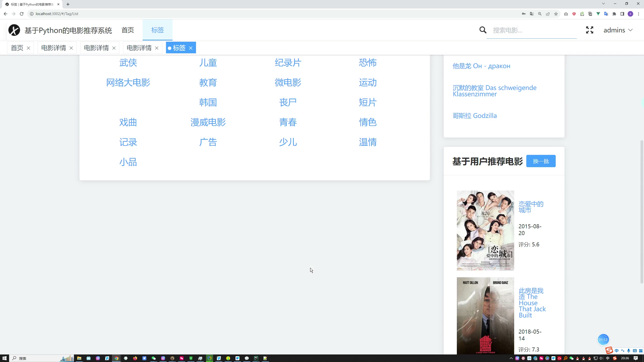Close the 首页 tab
This screenshot has width=644, height=362.
[x=28, y=48]
